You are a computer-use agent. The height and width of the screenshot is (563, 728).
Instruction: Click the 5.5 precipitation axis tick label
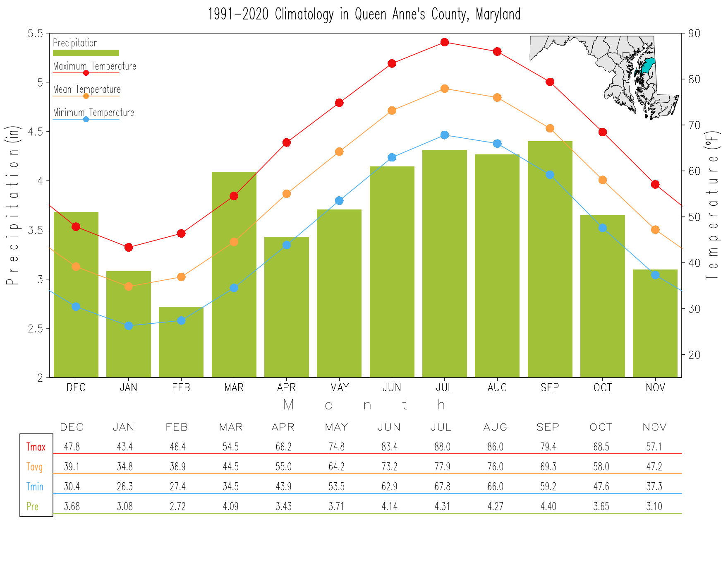35,34
